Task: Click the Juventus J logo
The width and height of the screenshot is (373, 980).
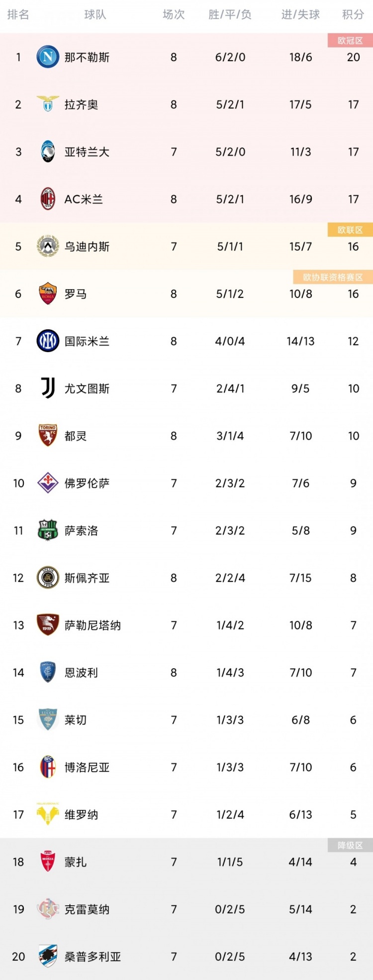Action: (48, 388)
